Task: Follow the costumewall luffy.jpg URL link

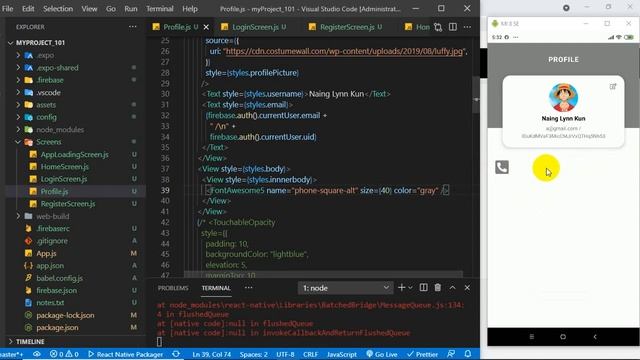Action: 344,51
